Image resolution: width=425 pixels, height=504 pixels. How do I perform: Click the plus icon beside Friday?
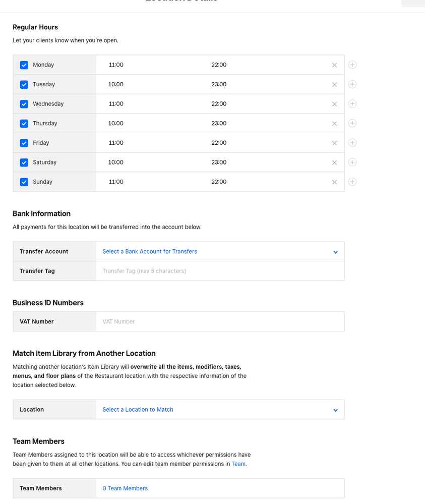click(x=352, y=143)
